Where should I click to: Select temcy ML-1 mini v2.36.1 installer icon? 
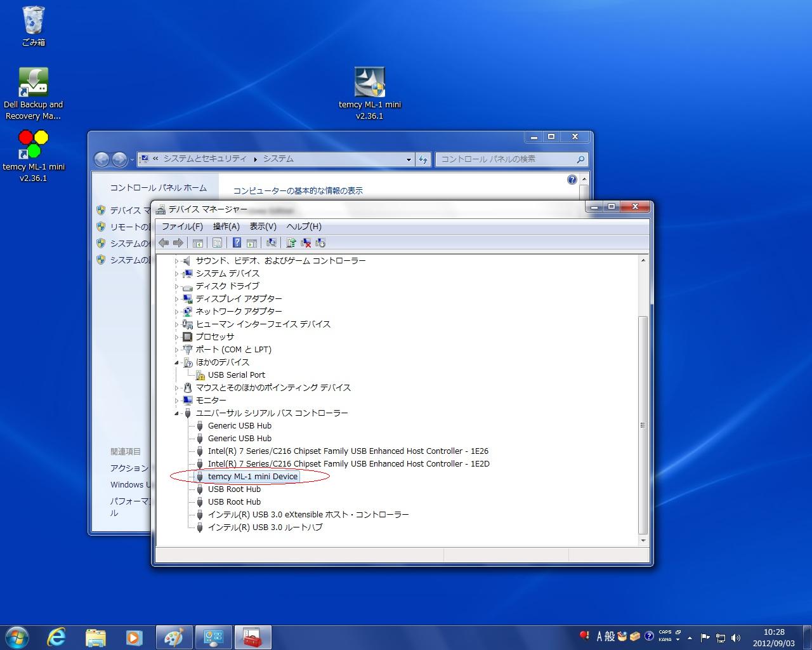pos(370,94)
